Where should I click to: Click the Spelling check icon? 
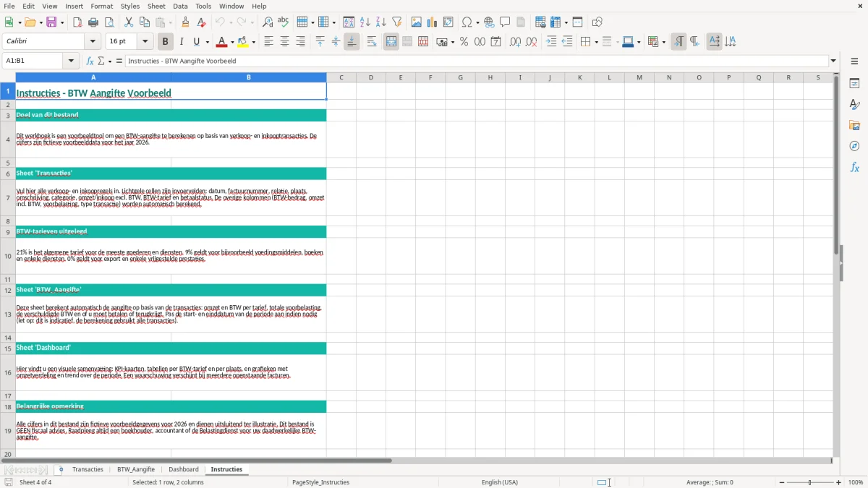284,22
